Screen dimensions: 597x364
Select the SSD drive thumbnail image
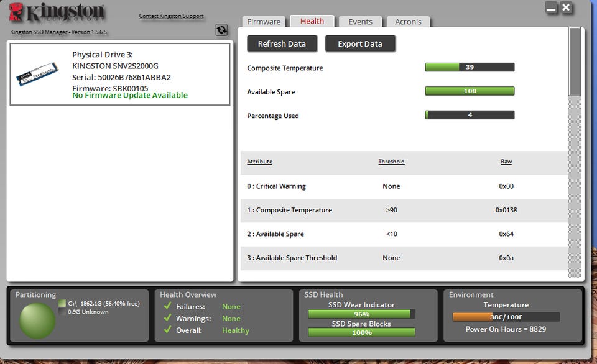[37, 74]
